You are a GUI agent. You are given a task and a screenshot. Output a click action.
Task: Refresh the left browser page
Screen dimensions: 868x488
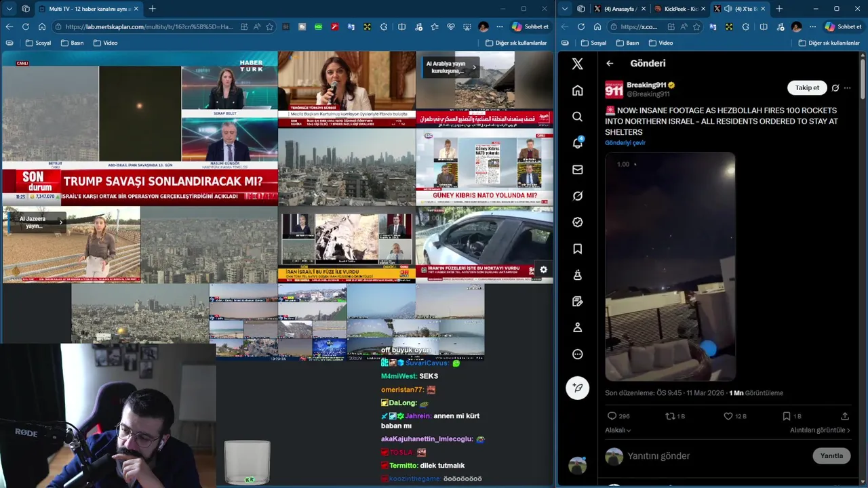pyautogui.click(x=25, y=26)
